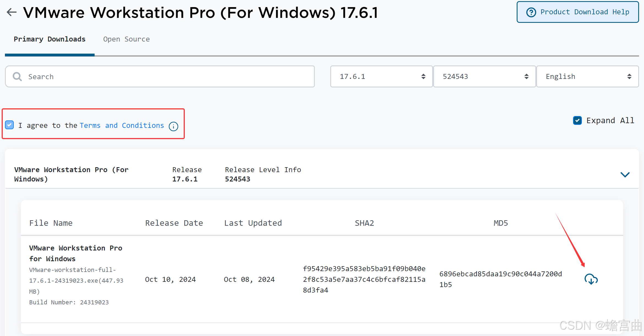Click the SHA2 hash value text
The width and height of the screenshot is (644, 336).
[x=364, y=279]
